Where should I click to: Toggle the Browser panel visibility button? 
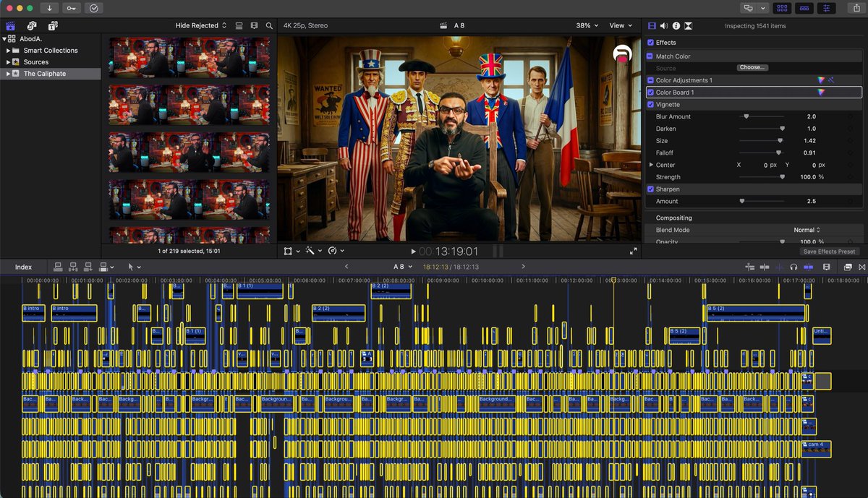[781, 8]
